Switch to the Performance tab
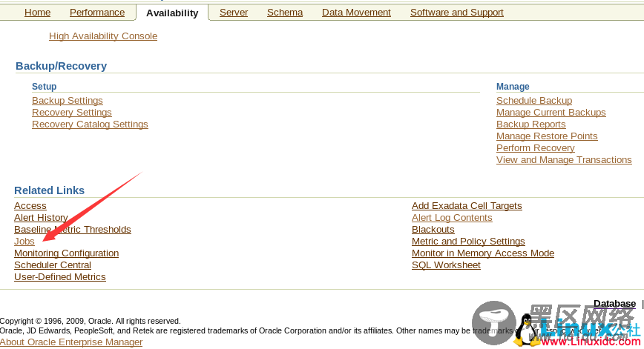Screen dimensions: 644x349 97,13
